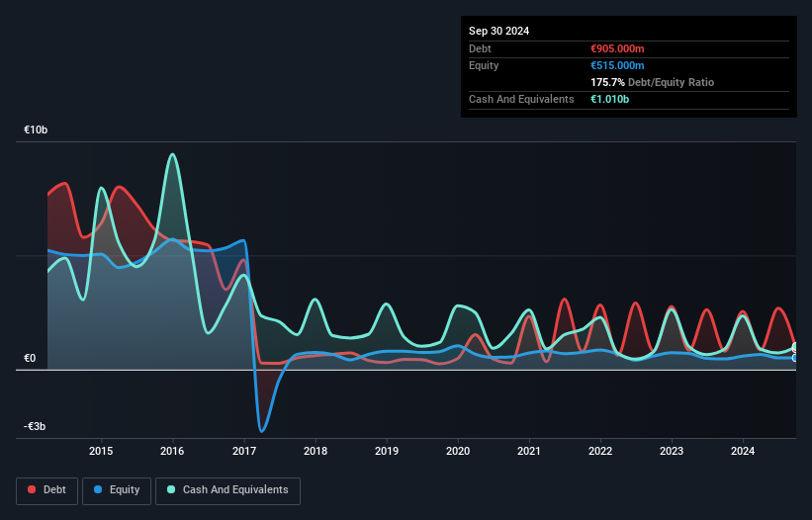Click the 2016 x-axis label
The width and height of the screenshot is (812, 520).
(x=172, y=451)
